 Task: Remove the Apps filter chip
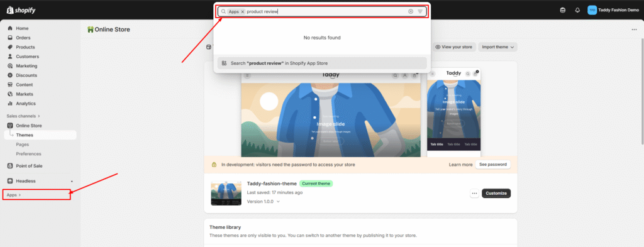tap(243, 11)
